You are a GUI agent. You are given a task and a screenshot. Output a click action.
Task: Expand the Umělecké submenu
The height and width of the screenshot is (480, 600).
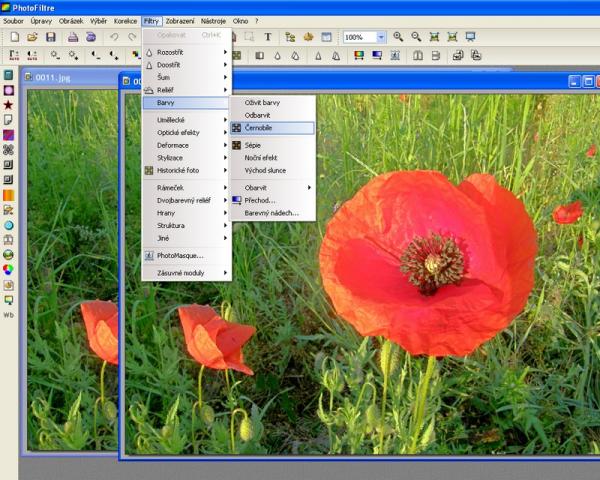point(186,120)
